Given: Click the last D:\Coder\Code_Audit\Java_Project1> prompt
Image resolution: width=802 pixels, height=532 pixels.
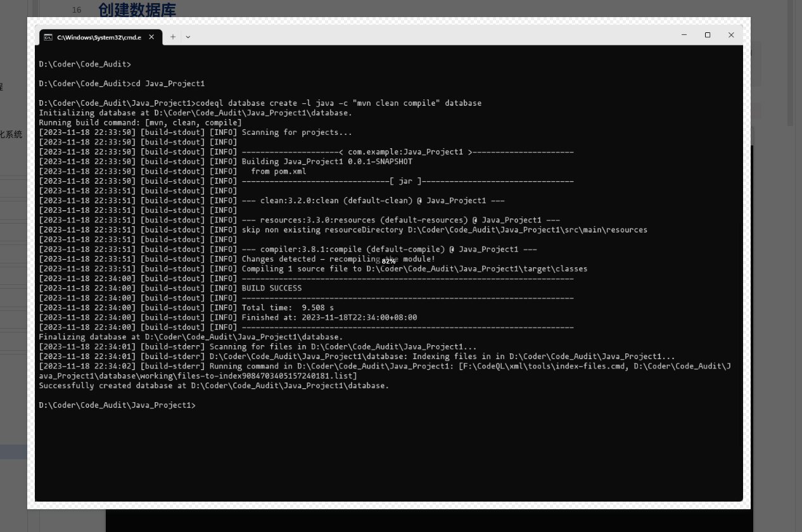Looking at the screenshot, I should click(117, 405).
